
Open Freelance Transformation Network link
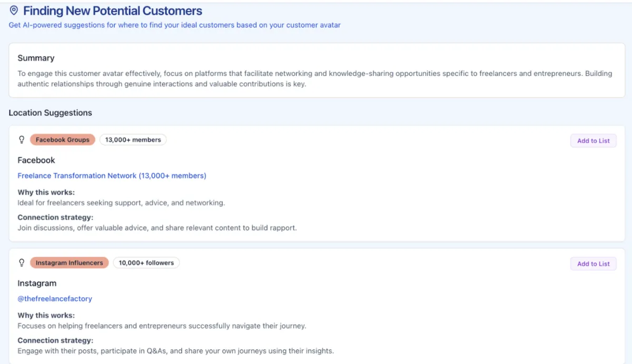tap(112, 175)
